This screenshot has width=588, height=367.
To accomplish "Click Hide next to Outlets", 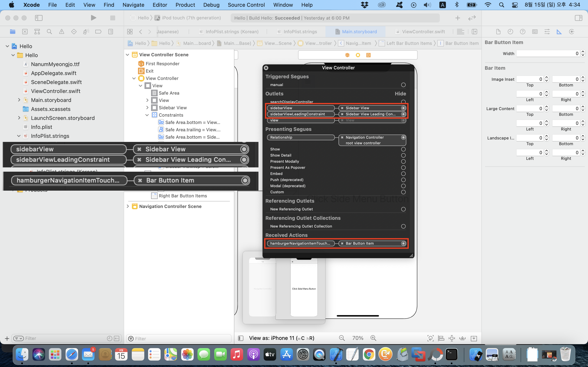I will click(400, 94).
